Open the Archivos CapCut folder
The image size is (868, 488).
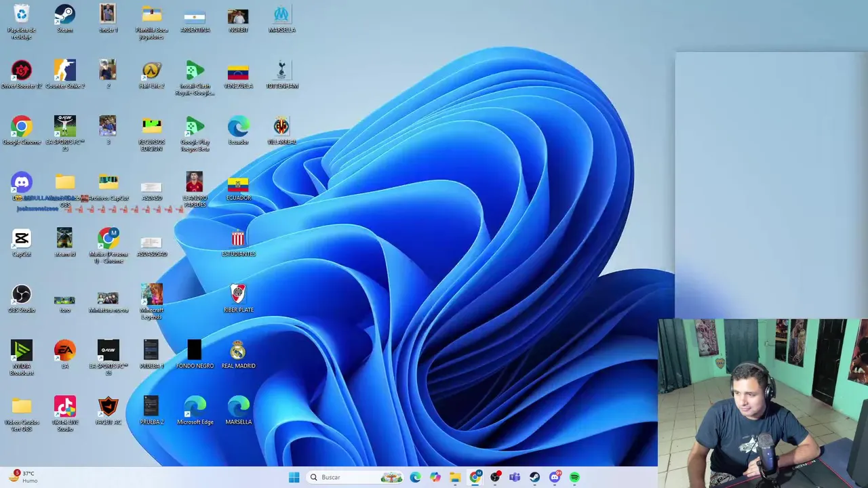tap(108, 186)
